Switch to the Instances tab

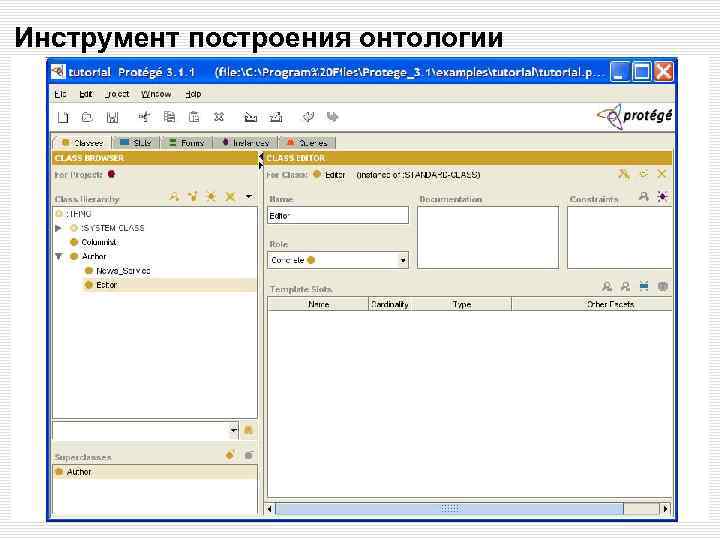(245, 143)
